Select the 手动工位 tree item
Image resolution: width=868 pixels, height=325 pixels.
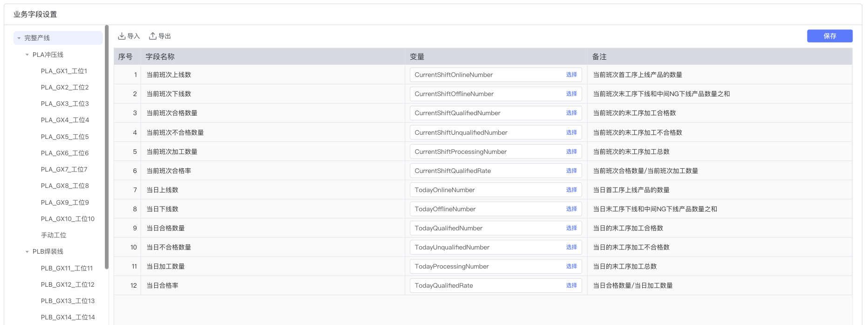[54, 235]
